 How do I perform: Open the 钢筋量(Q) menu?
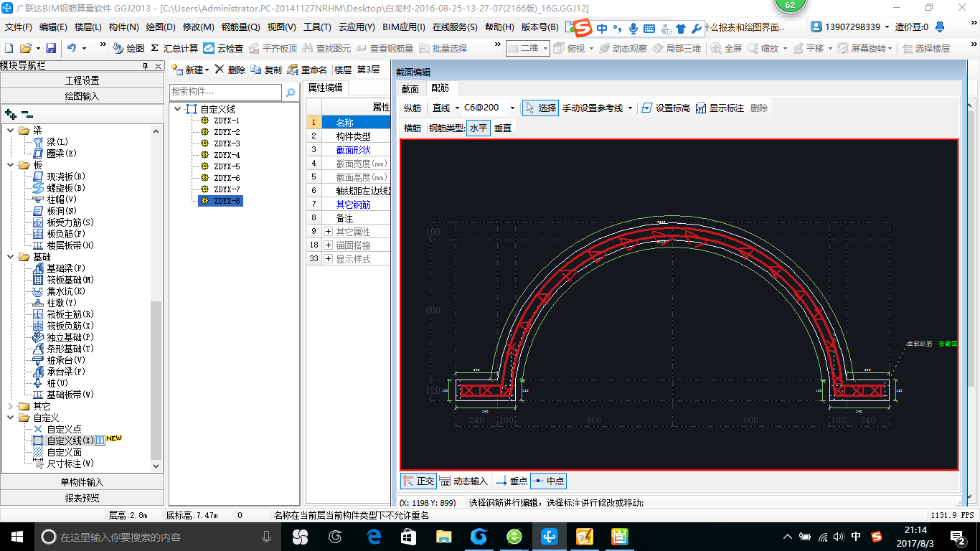[x=240, y=27]
